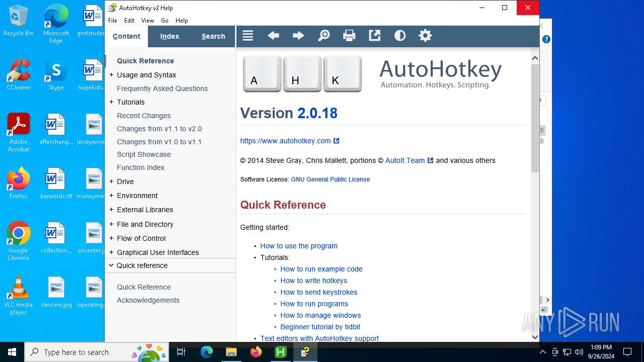Image resolution: width=644 pixels, height=362 pixels.
Task: Select the Content tab
Action: tap(126, 36)
